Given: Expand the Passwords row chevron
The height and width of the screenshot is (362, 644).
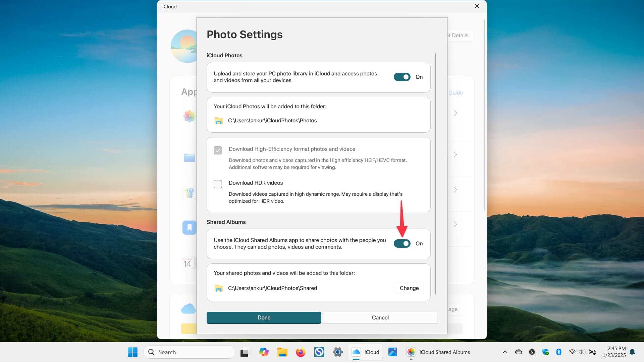Looking at the screenshot, I should (455, 190).
